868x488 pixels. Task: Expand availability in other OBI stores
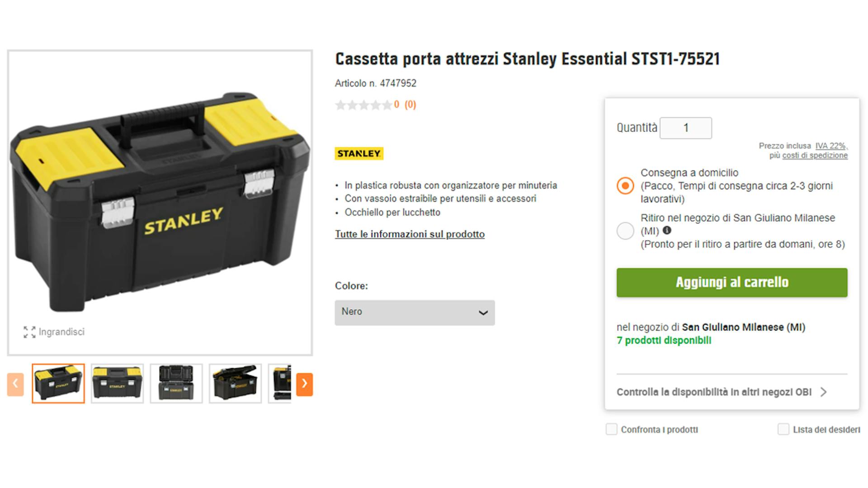coord(714,392)
